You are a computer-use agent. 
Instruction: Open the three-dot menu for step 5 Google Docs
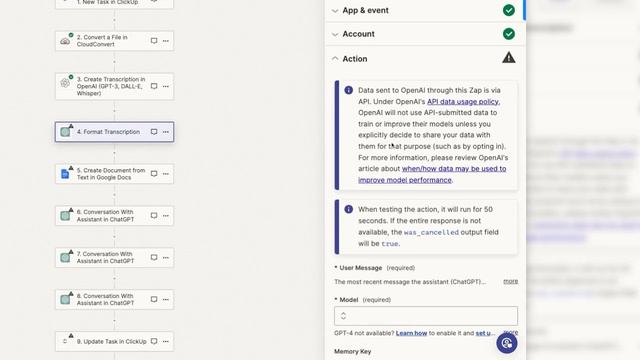[x=166, y=174]
